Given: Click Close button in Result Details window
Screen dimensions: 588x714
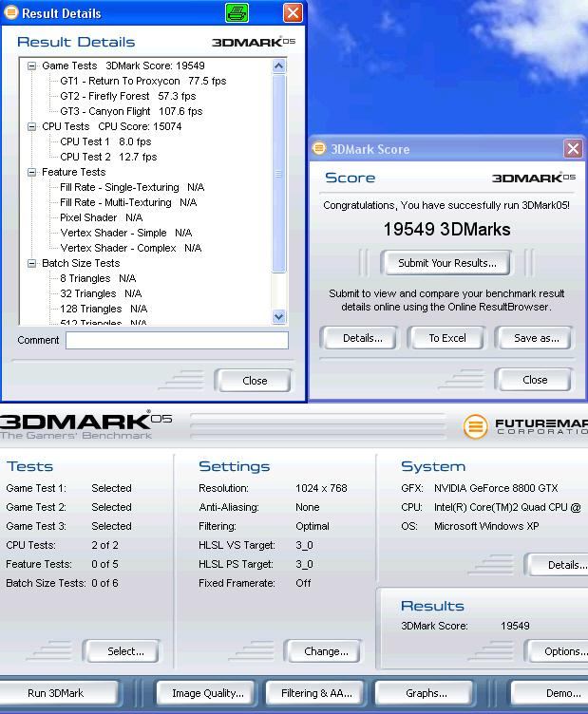Looking at the screenshot, I should click(255, 380).
